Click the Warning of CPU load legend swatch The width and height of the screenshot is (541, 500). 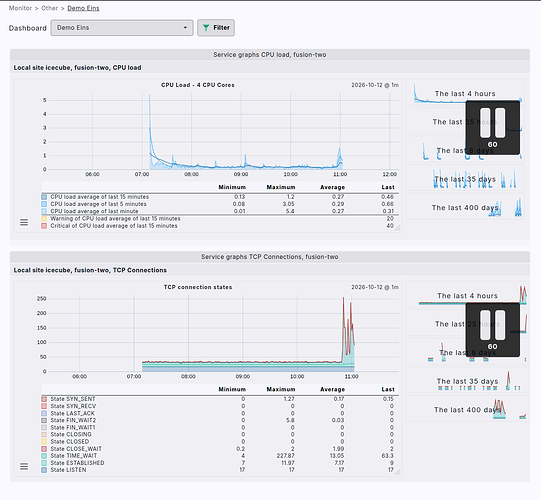(44, 218)
